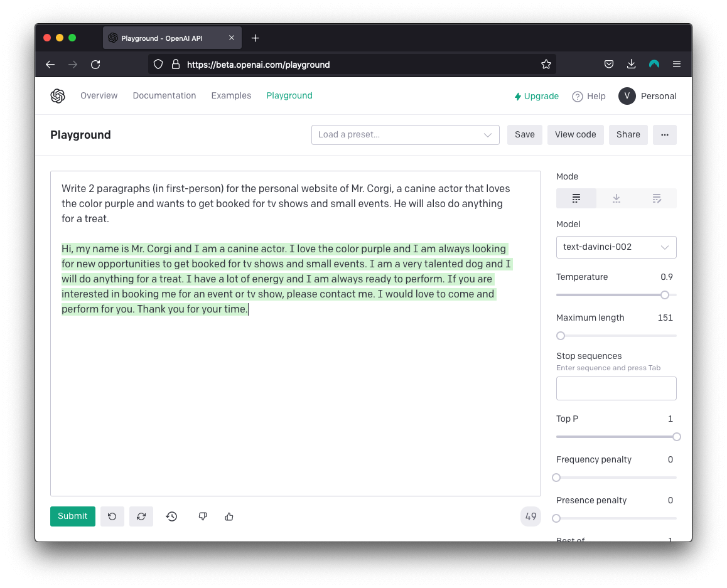
Task: Open the Model selector dropdown
Action: pyautogui.click(x=616, y=247)
